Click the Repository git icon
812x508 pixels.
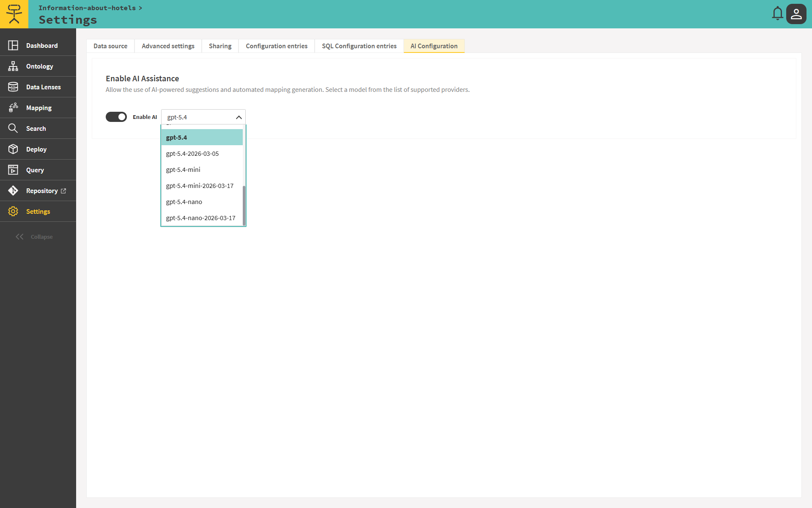coord(13,190)
